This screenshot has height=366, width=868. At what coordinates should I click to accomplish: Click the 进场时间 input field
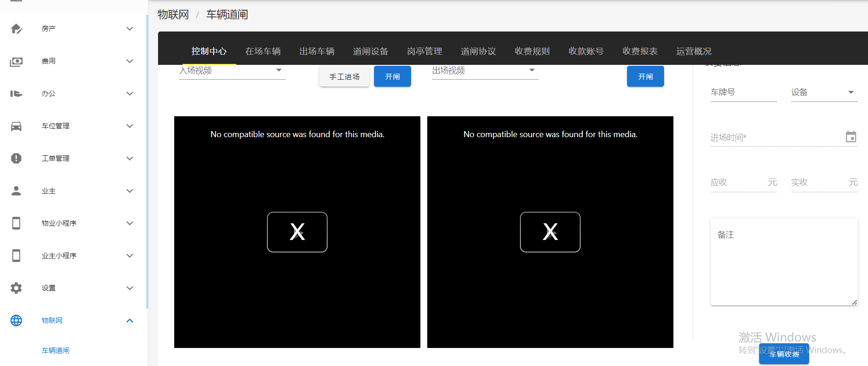[784, 137]
